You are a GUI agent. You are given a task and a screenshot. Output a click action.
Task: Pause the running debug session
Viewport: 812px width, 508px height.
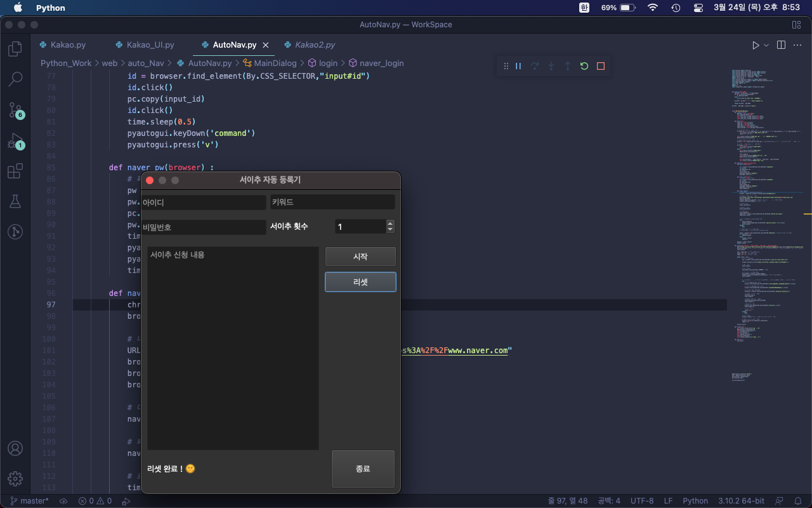(518, 66)
